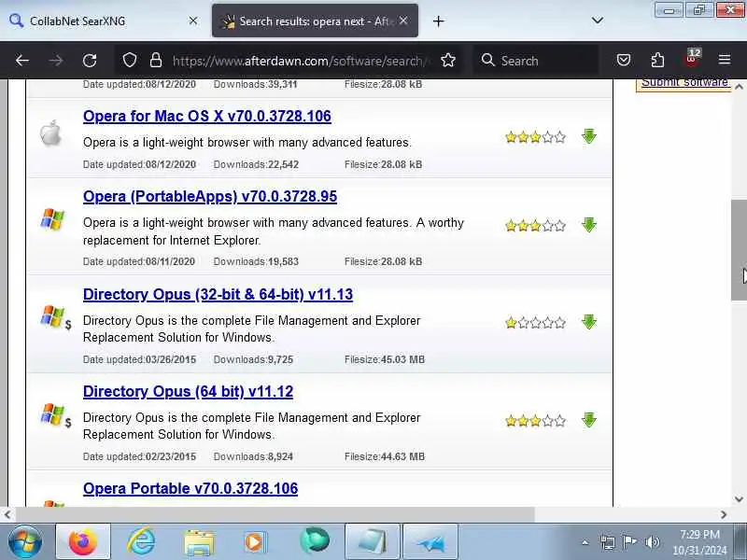Open Directory Opus (32-bit & 64-bit) v11.13 link
747x560 pixels.
point(218,294)
